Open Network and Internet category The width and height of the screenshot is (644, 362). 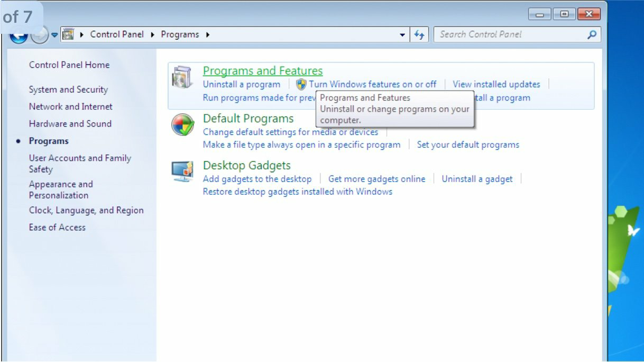pyautogui.click(x=71, y=106)
